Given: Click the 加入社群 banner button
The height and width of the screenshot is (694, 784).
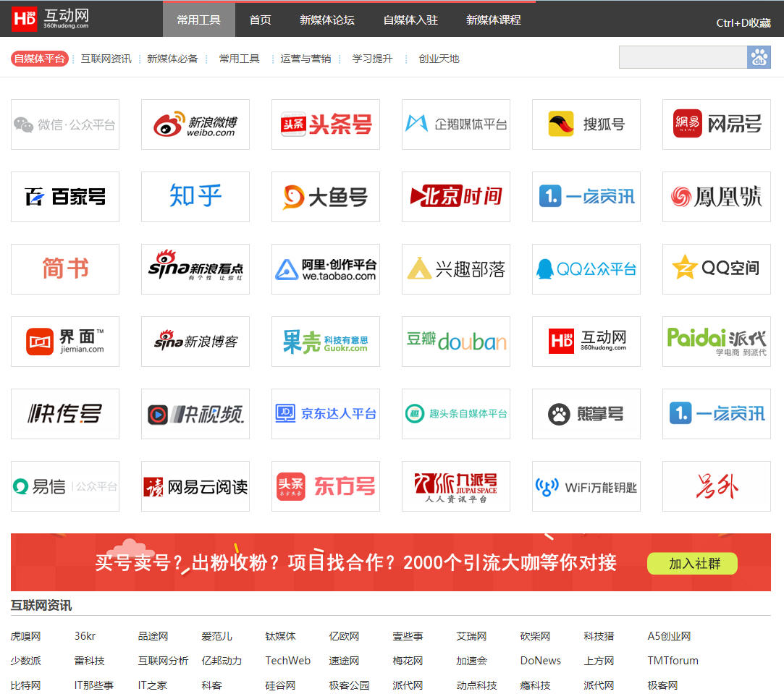Looking at the screenshot, I should tap(692, 564).
